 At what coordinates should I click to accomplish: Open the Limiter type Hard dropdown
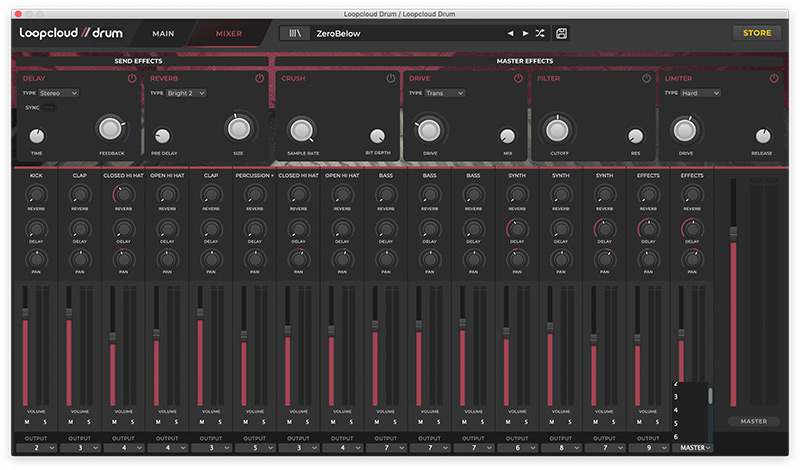701,93
